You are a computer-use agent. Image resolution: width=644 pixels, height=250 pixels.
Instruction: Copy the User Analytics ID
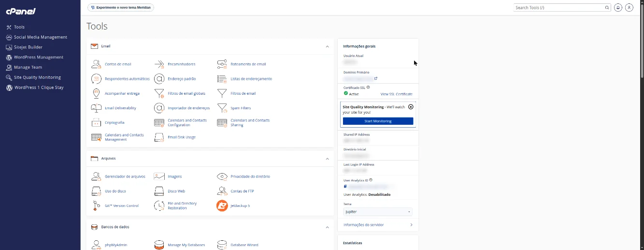pos(345,186)
